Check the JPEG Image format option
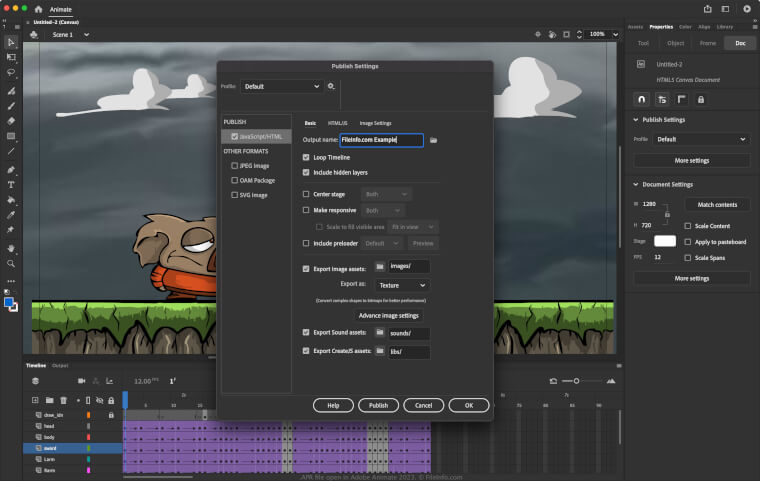Image resolution: width=760 pixels, height=481 pixels. pyautogui.click(x=234, y=166)
